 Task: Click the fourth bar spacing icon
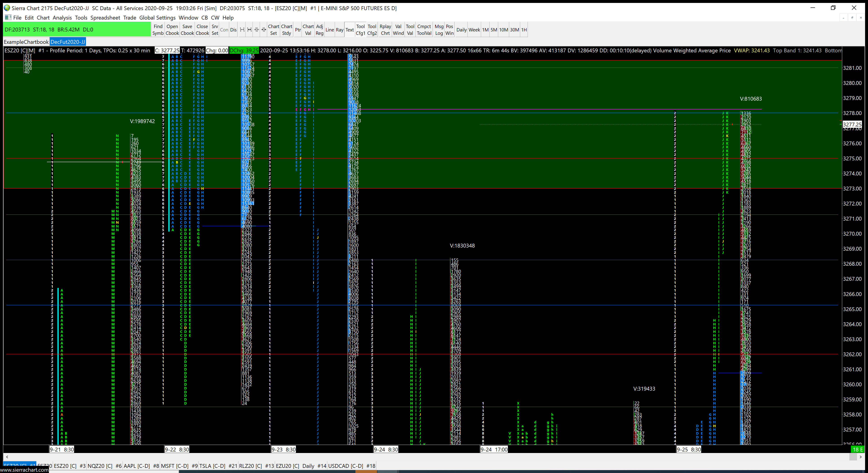pos(264,30)
